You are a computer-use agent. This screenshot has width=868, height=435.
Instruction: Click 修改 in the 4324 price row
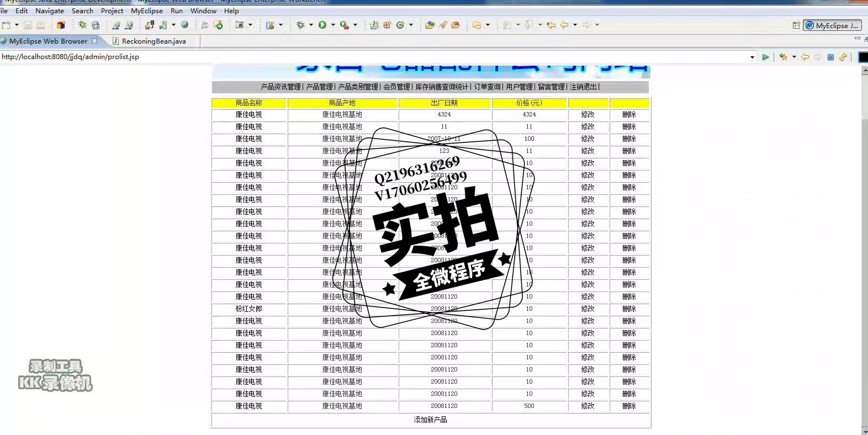[x=588, y=114]
